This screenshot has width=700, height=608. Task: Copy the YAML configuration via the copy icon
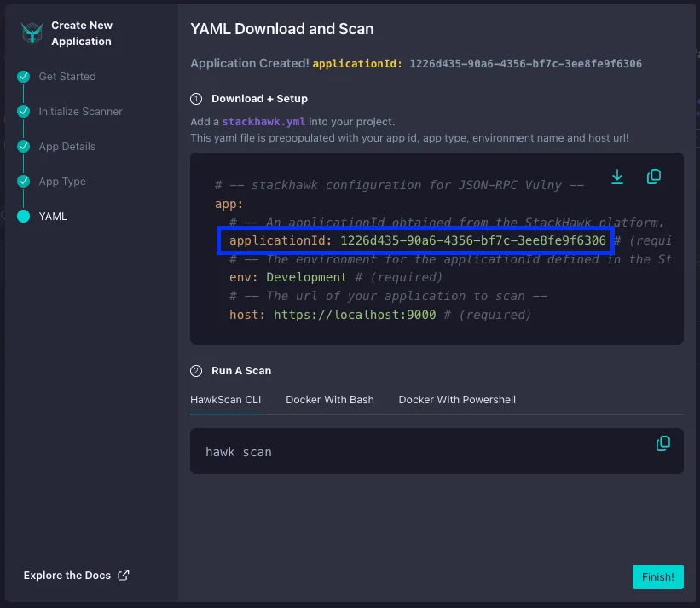(x=654, y=177)
